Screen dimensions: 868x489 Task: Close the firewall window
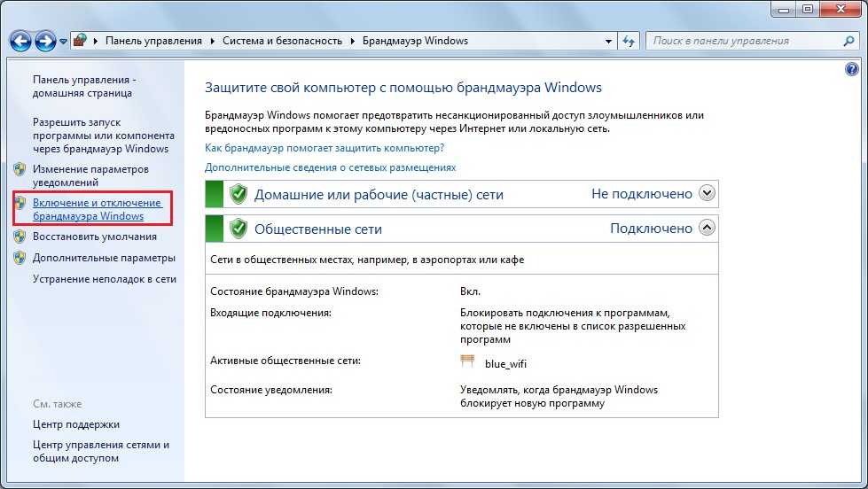tap(841, 9)
